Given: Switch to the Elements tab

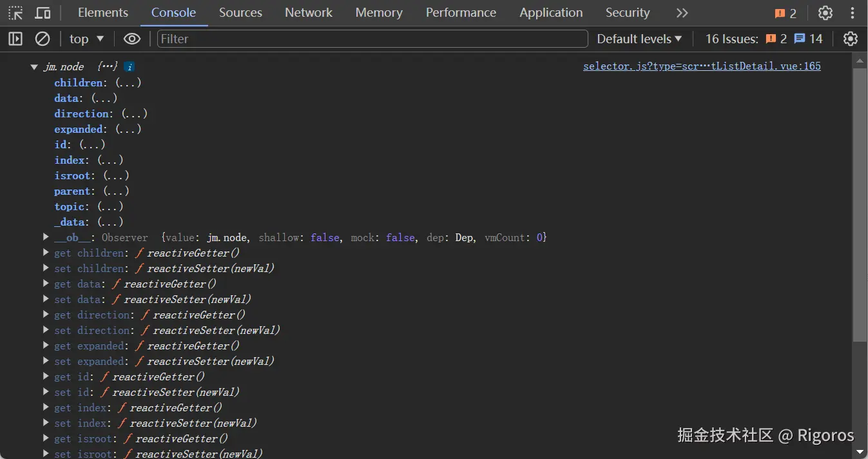Looking at the screenshot, I should (x=103, y=13).
